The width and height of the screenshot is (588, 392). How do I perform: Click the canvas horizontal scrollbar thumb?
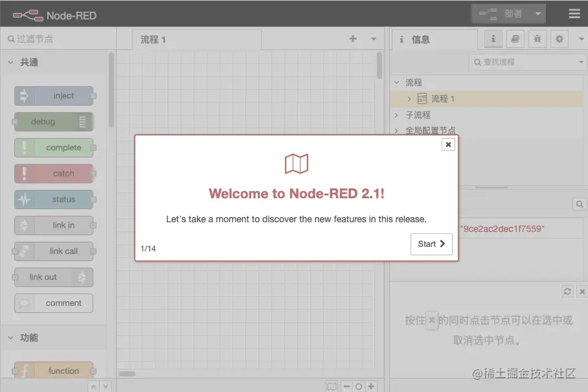(127, 374)
